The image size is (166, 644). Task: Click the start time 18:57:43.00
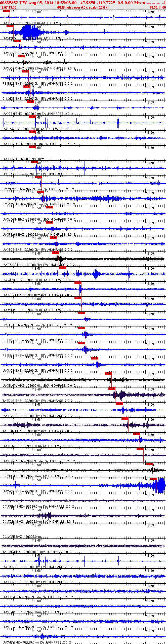point(8,8)
